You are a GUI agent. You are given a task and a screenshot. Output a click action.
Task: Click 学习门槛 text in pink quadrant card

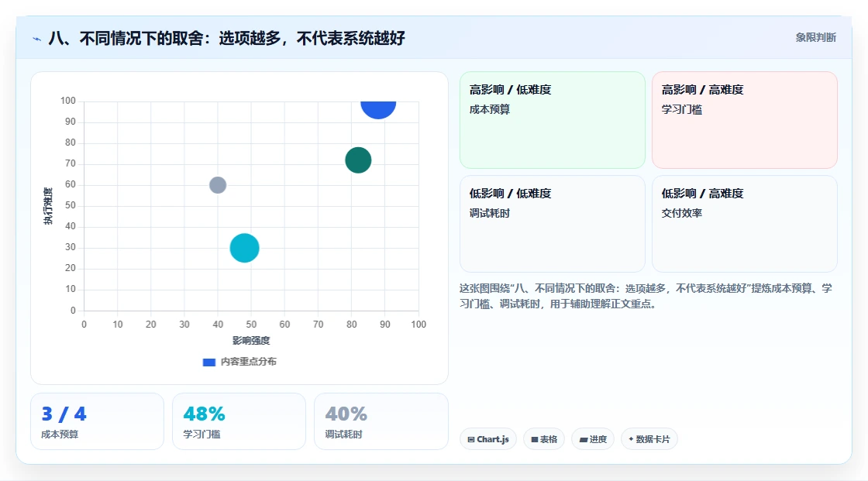click(x=682, y=109)
